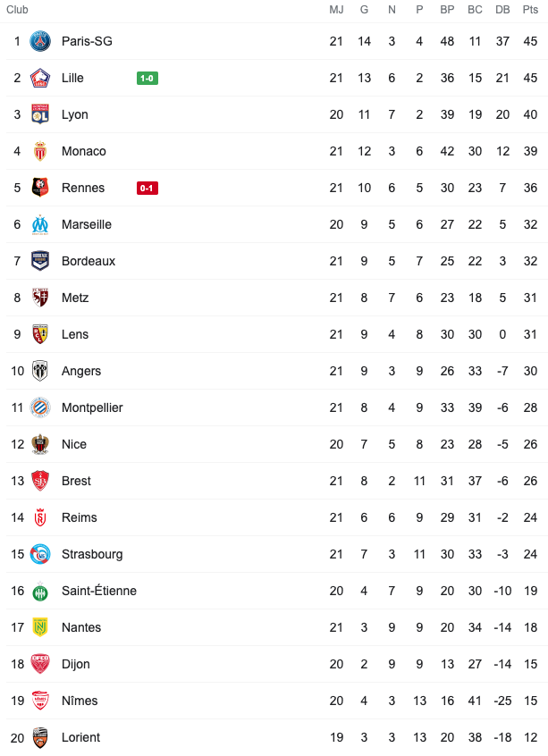Click the Saint-Étienne green crest
This screenshot has width=548, height=756.
coord(40,591)
